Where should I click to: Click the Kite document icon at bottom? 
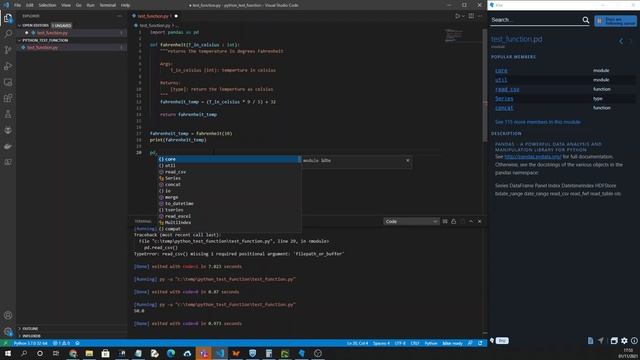(x=591, y=340)
